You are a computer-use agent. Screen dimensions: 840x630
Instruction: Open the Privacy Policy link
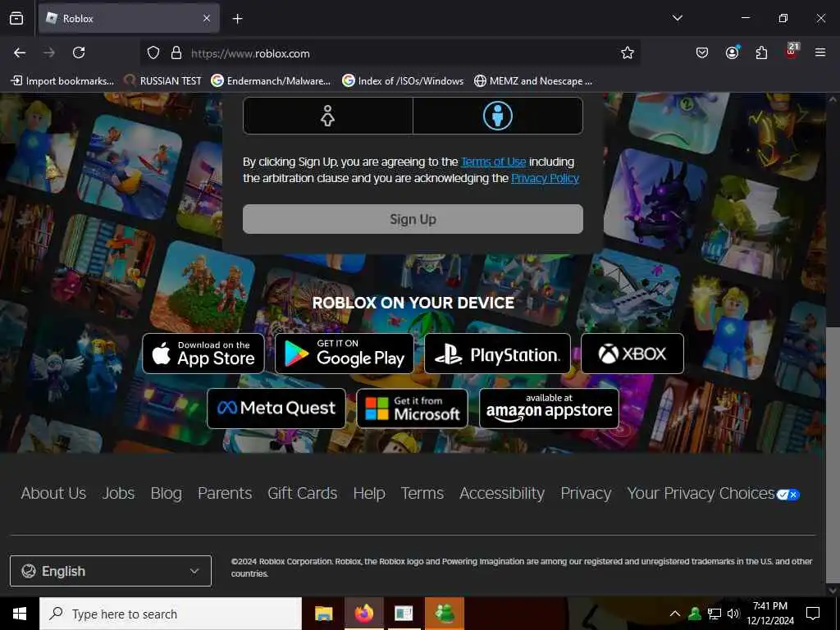(545, 178)
